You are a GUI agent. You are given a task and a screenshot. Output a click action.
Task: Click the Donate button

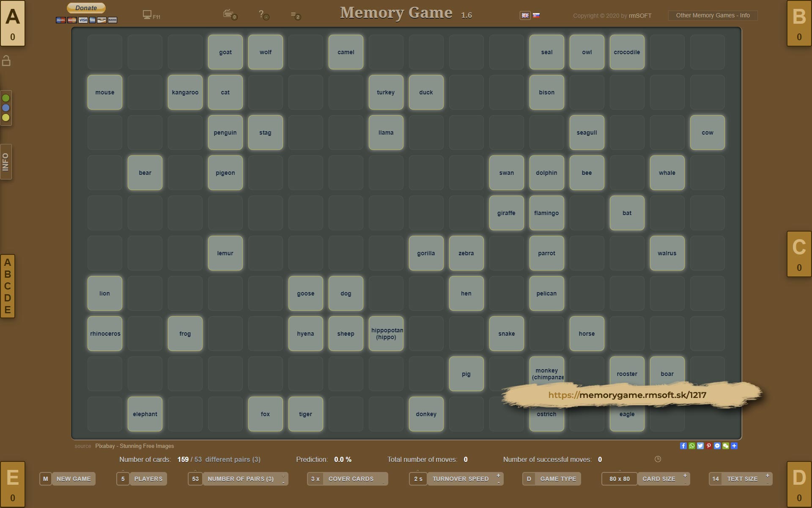(86, 8)
